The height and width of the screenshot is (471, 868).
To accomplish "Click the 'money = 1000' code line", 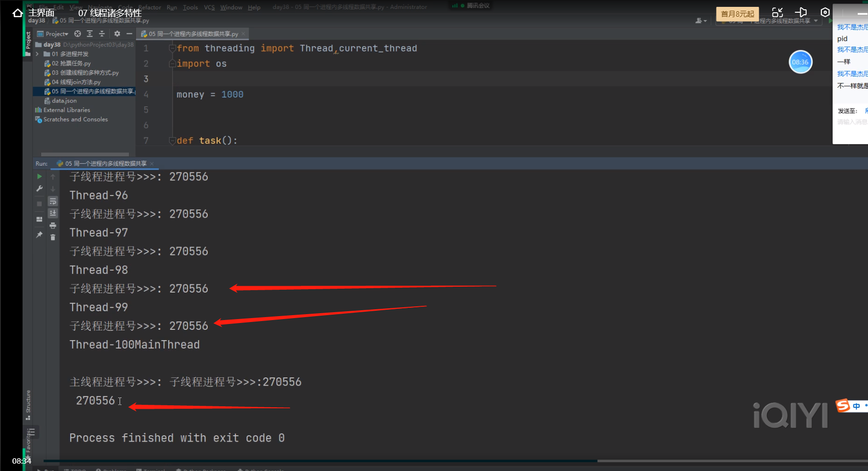I will (210, 95).
